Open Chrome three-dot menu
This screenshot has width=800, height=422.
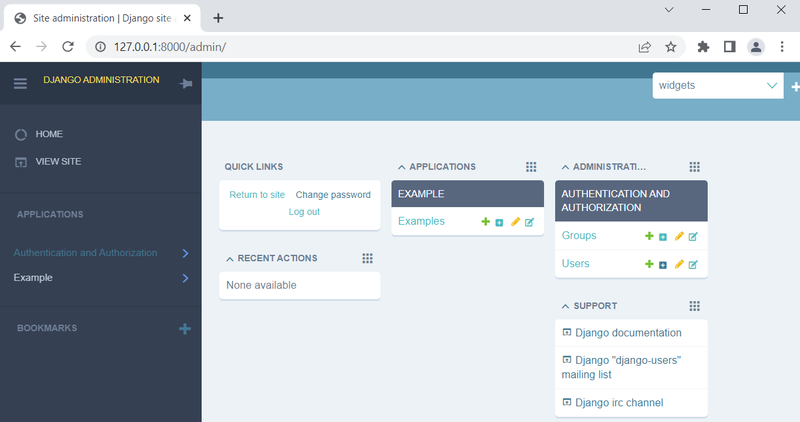tap(782, 47)
